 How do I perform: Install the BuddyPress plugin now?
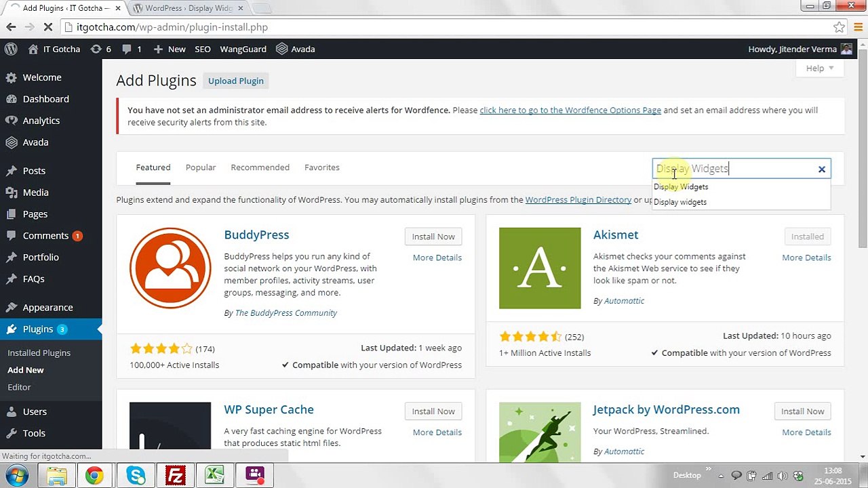[x=433, y=237]
